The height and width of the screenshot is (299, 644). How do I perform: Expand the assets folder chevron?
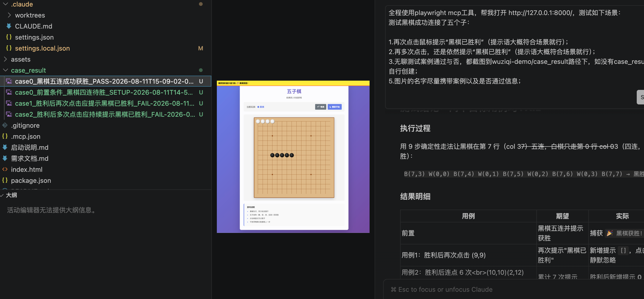pos(5,59)
